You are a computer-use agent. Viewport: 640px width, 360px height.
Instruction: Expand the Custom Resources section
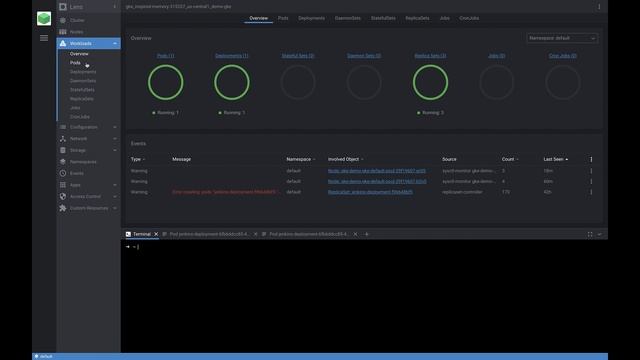[115, 208]
